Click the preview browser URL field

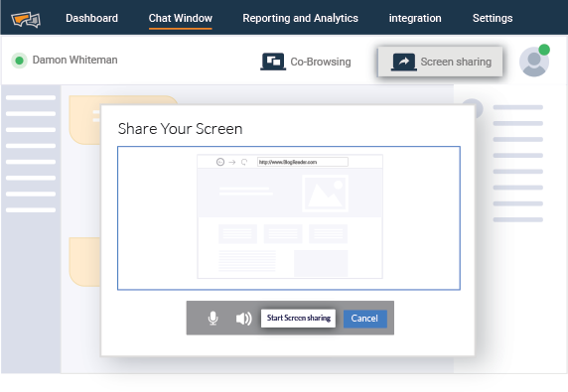coord(303,162)
